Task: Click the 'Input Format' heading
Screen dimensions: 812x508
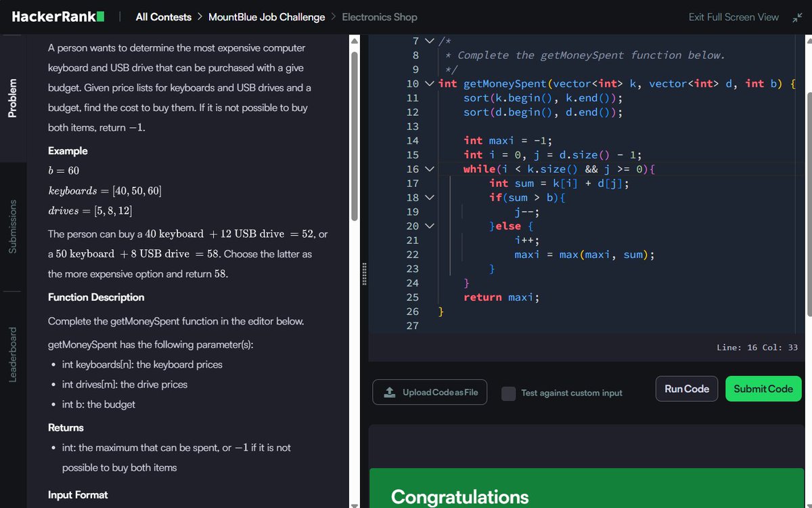Action: coord(78,494)
